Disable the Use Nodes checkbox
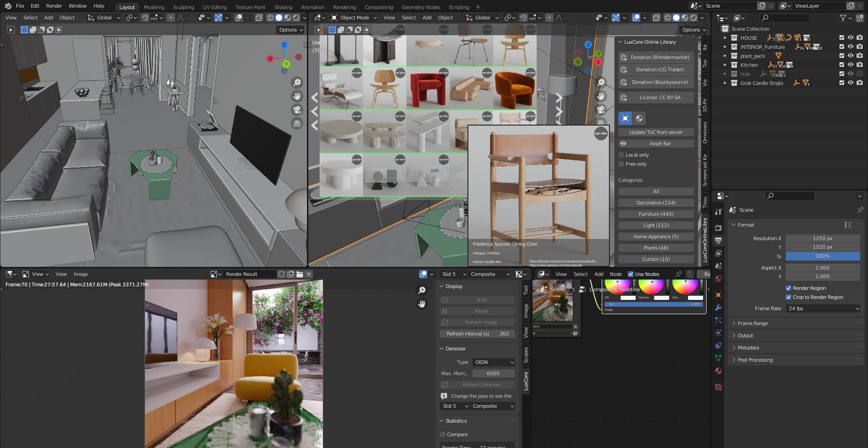The width and height of the screenshot is (868, 448). pos(631,274)
